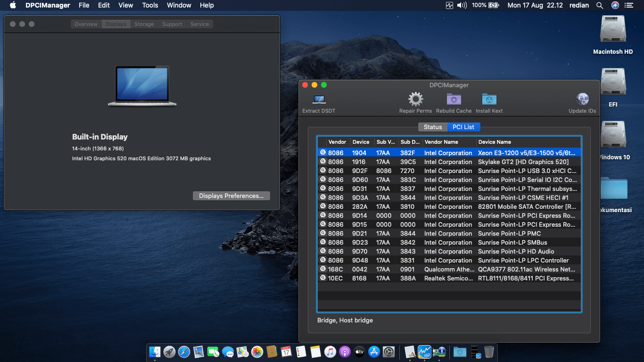Click the battery status in the menu bar
Viewport: 644px width, 362px height.
point(485,5)
